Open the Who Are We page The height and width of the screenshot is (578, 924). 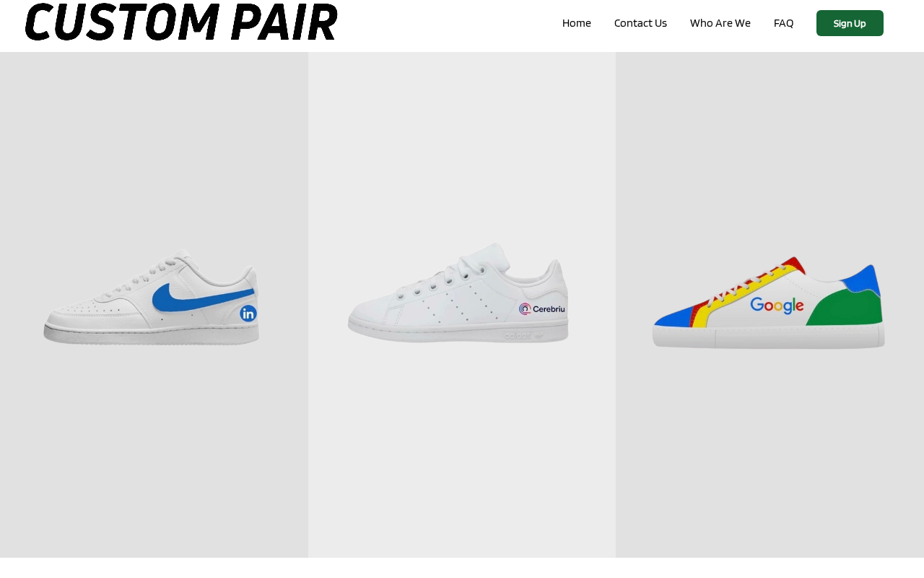pos(720,23)
